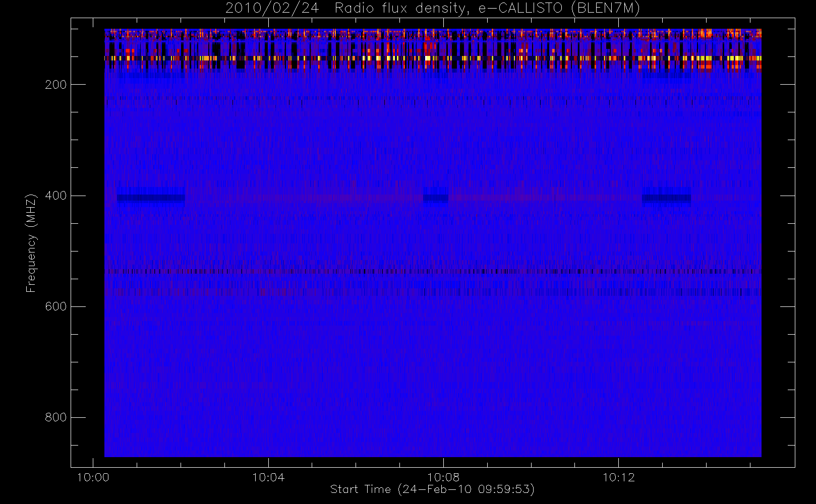Click the '600' frequency tick label

56,306
